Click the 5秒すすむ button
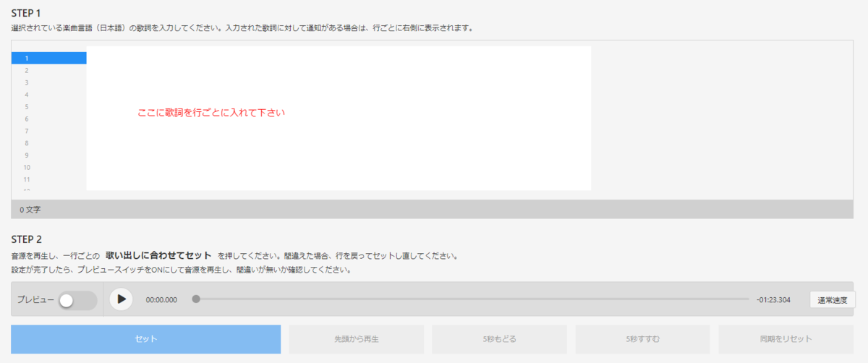This screenshot has height=363, width=868. pos(643,339)
